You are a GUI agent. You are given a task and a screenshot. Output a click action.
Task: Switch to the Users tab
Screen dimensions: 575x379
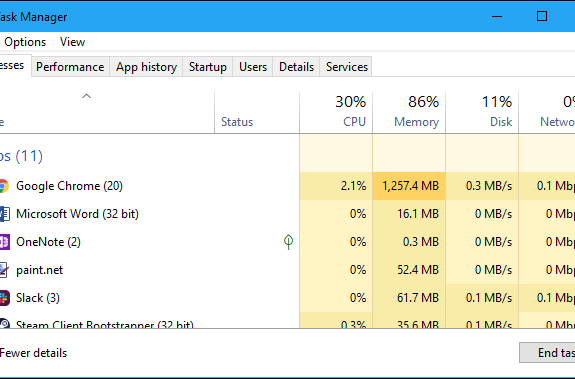point(253,67)
